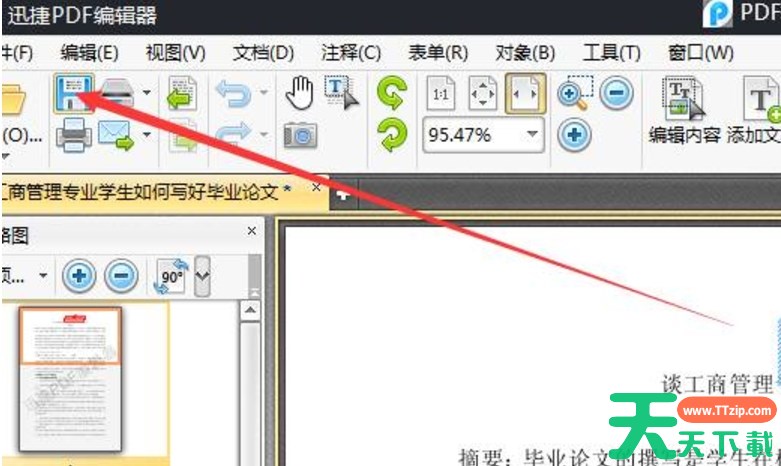Set zoom to actual size 1:1
This screenshot has width=781, height=466.
pos(441,93)
